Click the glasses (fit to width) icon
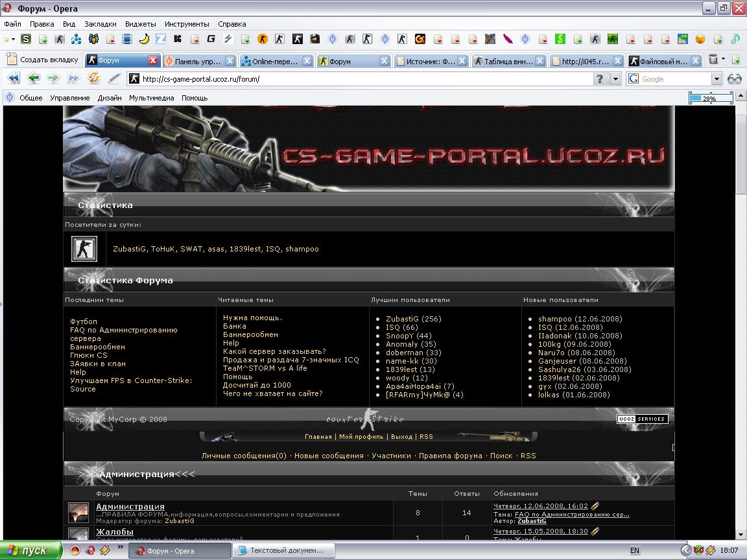The image size is (747, 560). click(735, 78)
